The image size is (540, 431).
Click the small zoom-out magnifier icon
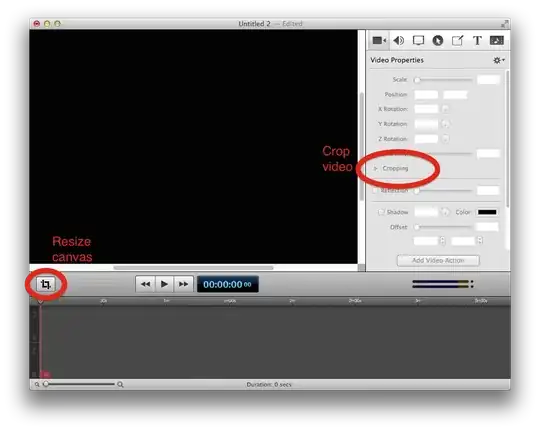pyautogui.click(x=37, y=384)
